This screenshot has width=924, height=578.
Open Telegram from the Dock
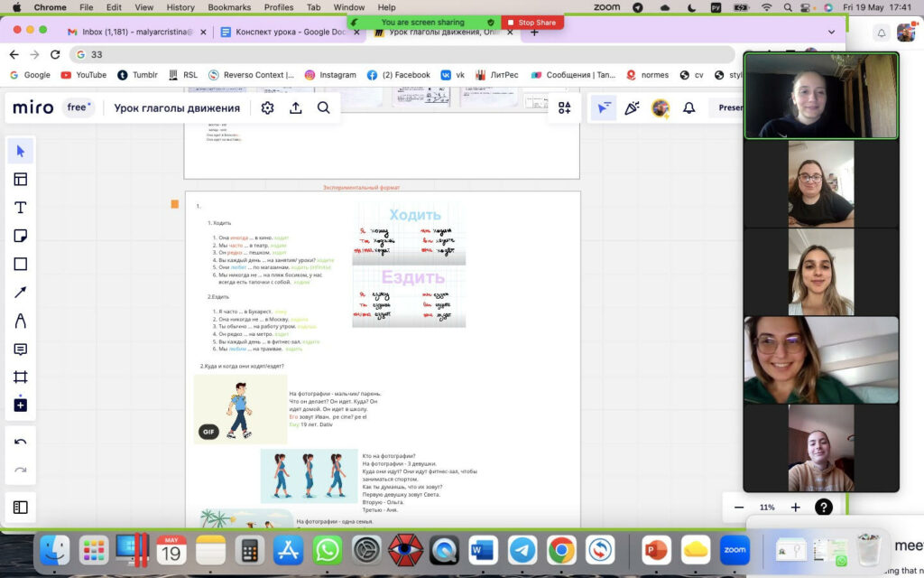522,550
